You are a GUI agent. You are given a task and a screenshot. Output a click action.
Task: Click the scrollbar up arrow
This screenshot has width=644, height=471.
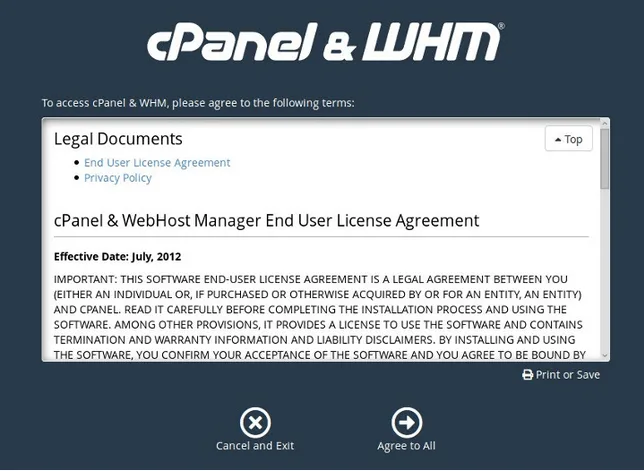[605, 123]
